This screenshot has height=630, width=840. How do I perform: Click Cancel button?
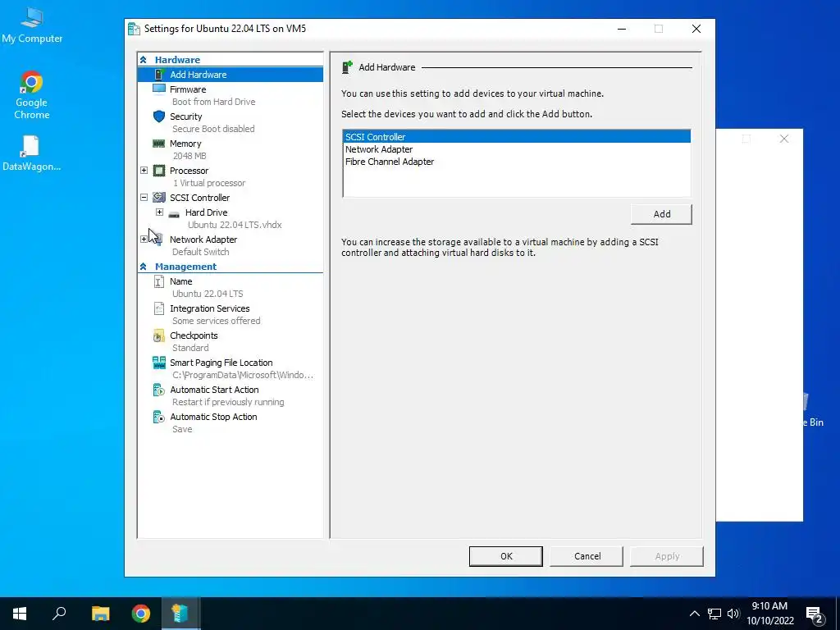pos(587,556)
